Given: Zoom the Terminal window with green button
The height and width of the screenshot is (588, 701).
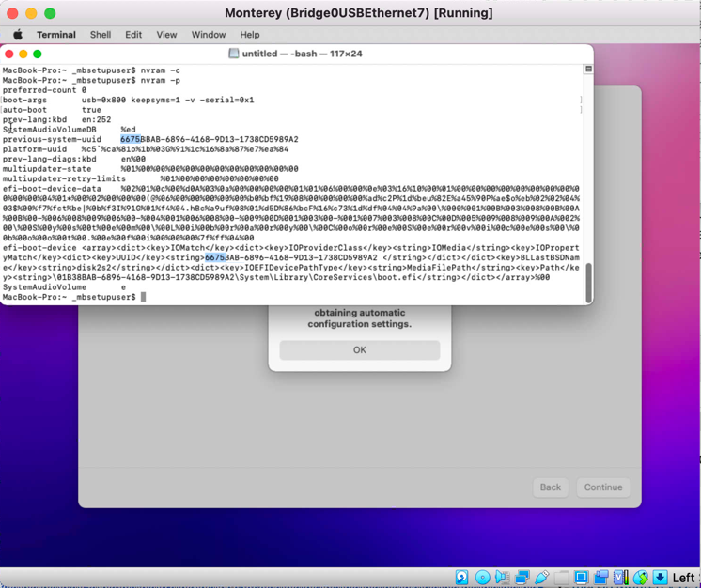Looking at the screenshot, I should click(38, 54).
